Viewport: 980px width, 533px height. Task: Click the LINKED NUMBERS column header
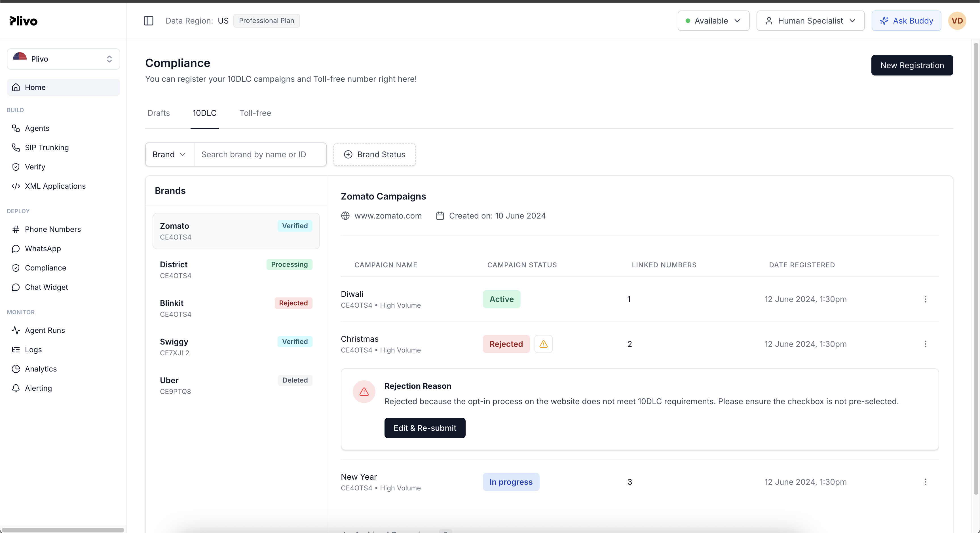(x=664, y=265)
